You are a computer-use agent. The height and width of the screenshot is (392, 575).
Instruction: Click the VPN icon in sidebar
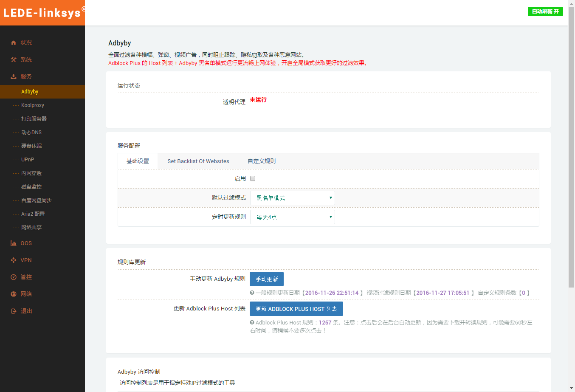[14, 260]
